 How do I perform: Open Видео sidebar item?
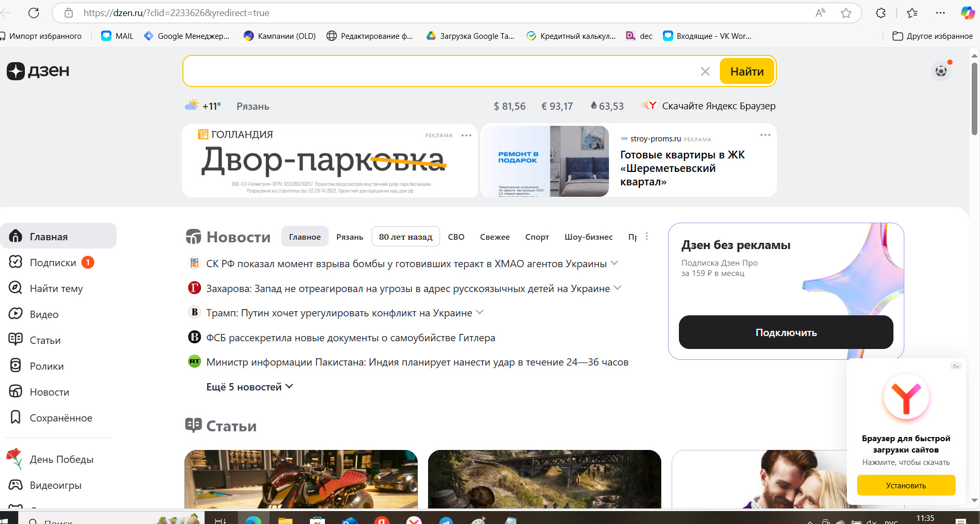click(x=34, y=314)
